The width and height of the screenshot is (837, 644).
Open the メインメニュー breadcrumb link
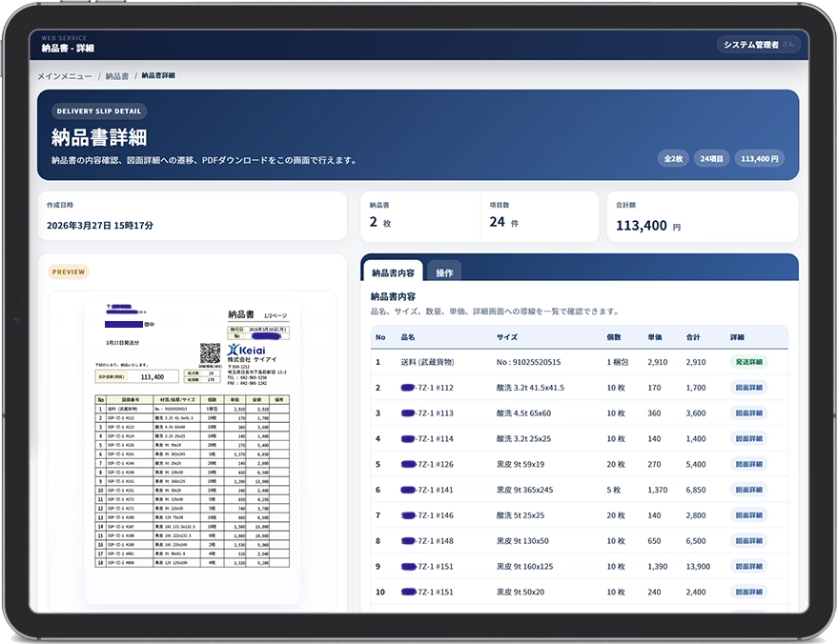pos(65,76)
